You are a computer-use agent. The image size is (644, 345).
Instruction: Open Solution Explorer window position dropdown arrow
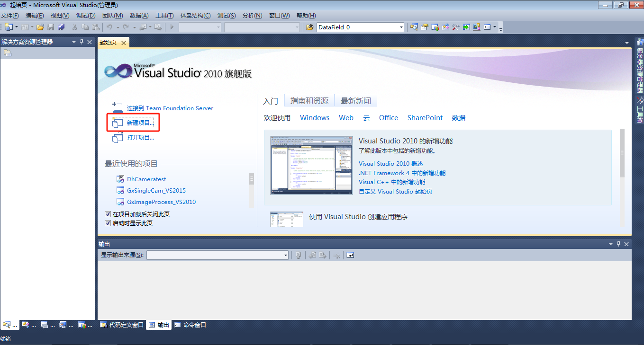pos(74,42)
